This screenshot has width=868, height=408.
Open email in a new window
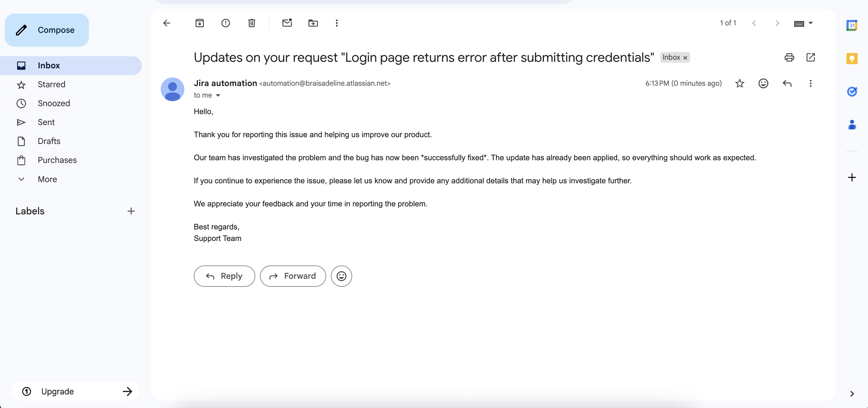tap(810, 57)
